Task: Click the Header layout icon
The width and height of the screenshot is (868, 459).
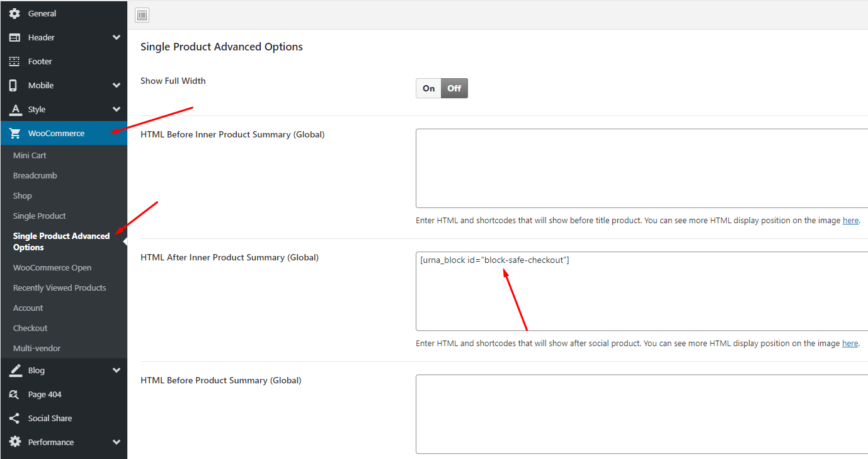Action: point(14,37)
